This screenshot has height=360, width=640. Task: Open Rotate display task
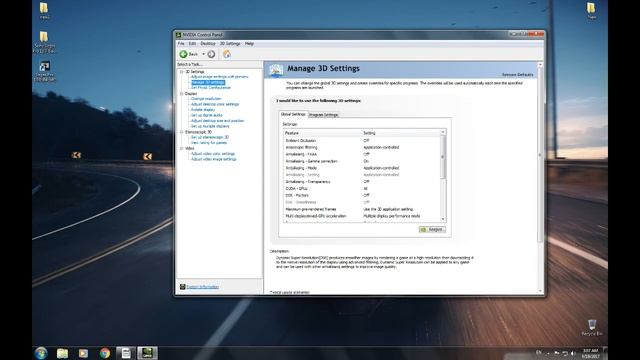[202, 110]
